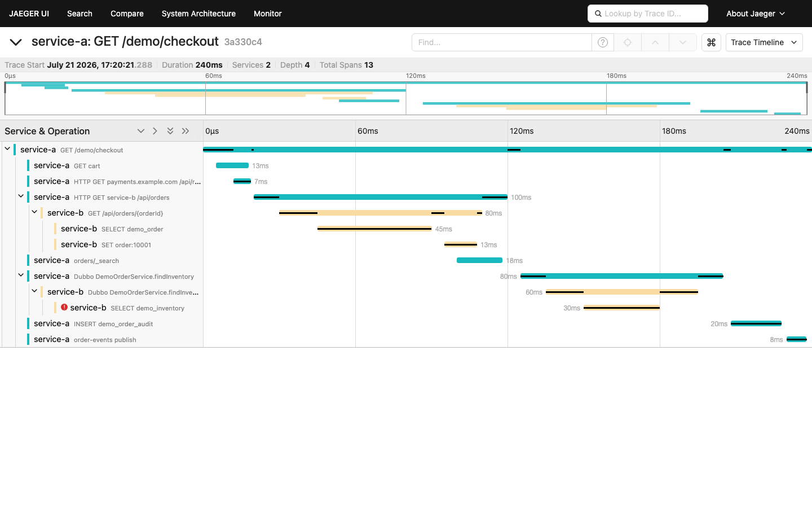
Task: Go to next search result arrow
Action: (x=683, y=42)
